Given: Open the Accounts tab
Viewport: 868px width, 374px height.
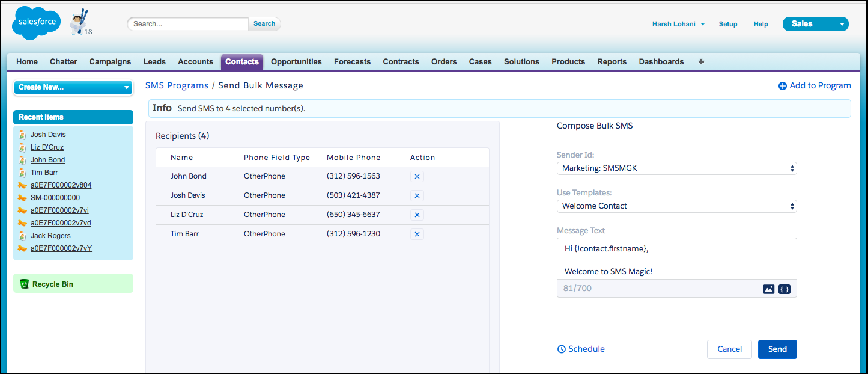Looking at the screenshot, I should coord(196,61).
